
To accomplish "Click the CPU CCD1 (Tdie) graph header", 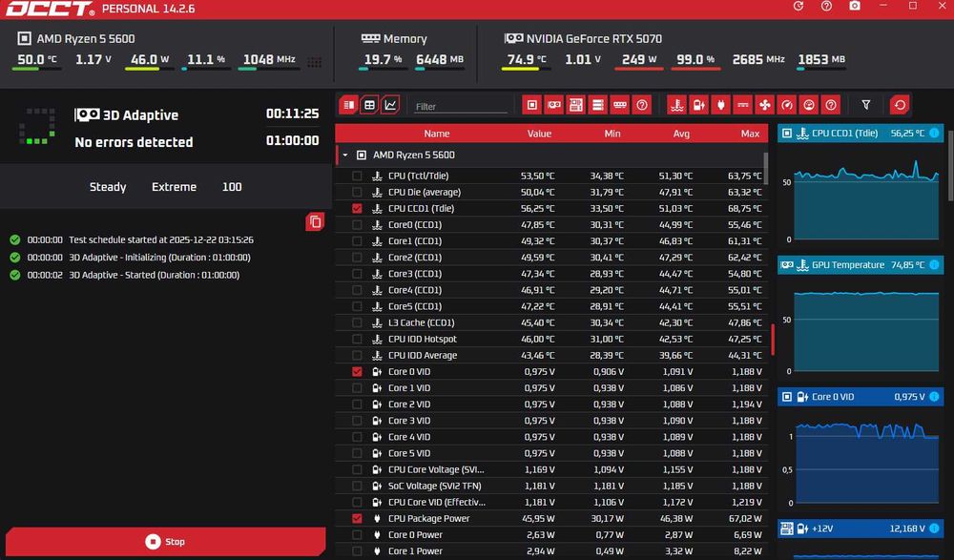I will 861,133.
